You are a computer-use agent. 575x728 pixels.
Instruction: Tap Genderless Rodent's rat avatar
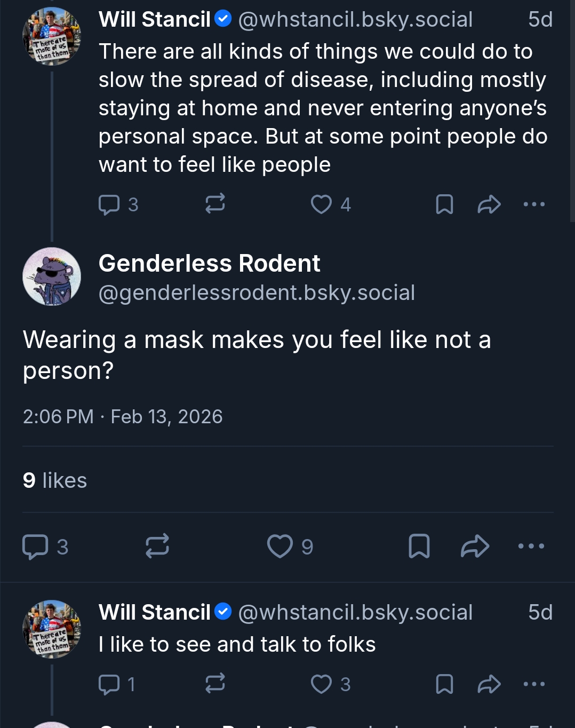tap(52, 276)
